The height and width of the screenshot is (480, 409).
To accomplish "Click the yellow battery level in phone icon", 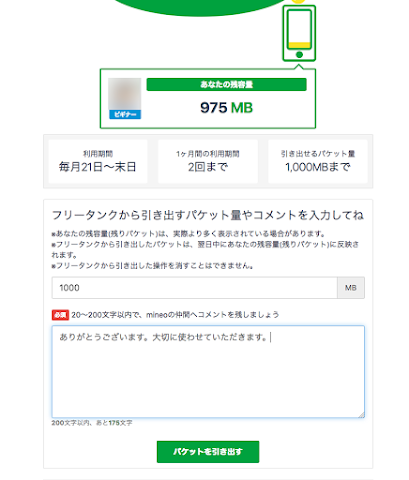I will coord(299,45).
